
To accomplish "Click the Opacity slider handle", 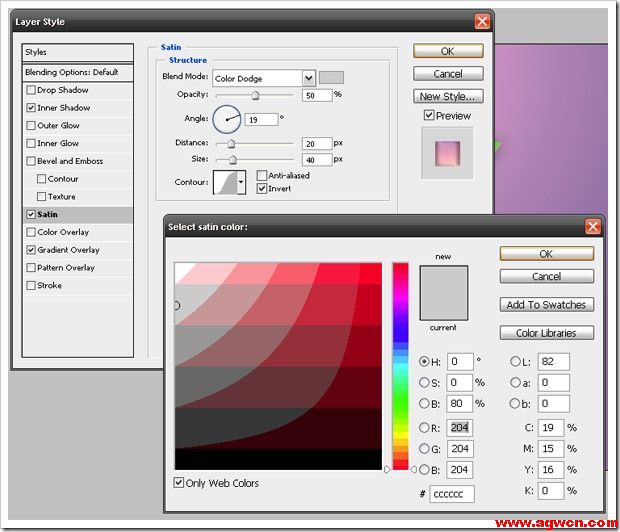I will coord(256,95).
